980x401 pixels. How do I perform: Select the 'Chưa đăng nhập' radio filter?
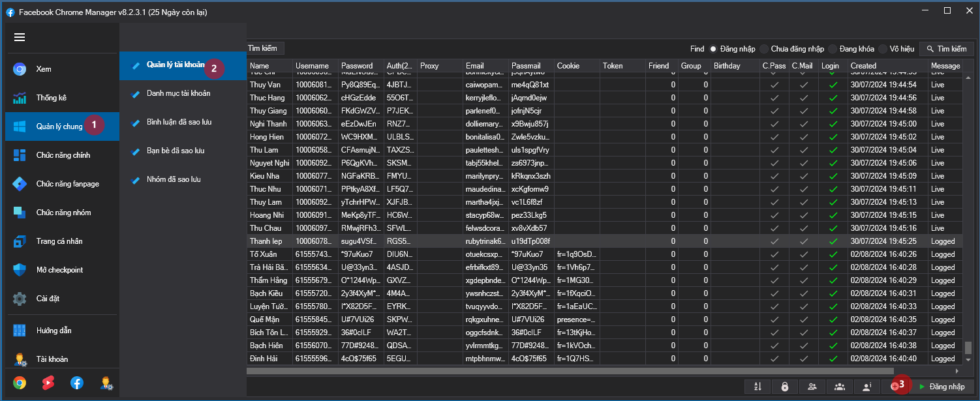click(764, 49)
